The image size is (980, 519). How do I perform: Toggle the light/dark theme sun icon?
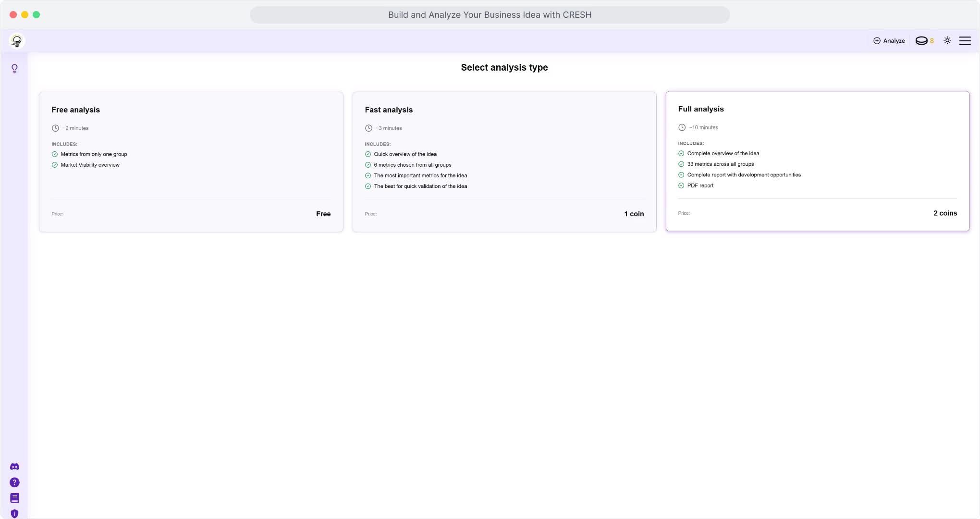[947, 41]
